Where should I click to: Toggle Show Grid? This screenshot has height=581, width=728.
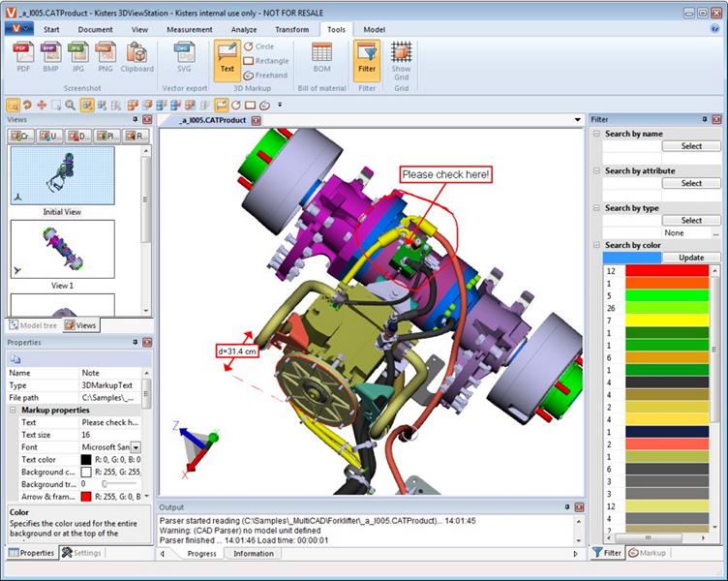(401, 60)
